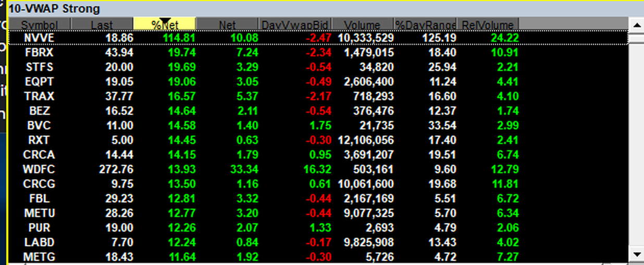Click the scrollbar up arrow
The width and height of the screenshot is (644, 265).
point(637,25)
